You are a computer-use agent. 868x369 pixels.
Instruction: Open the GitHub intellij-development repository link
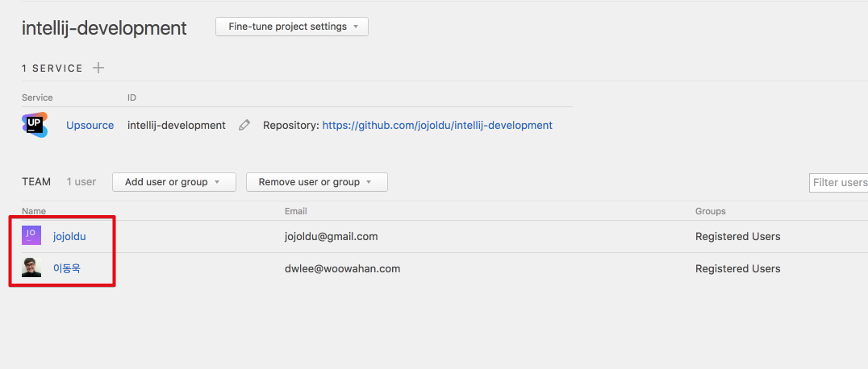[x=437, y=126]
